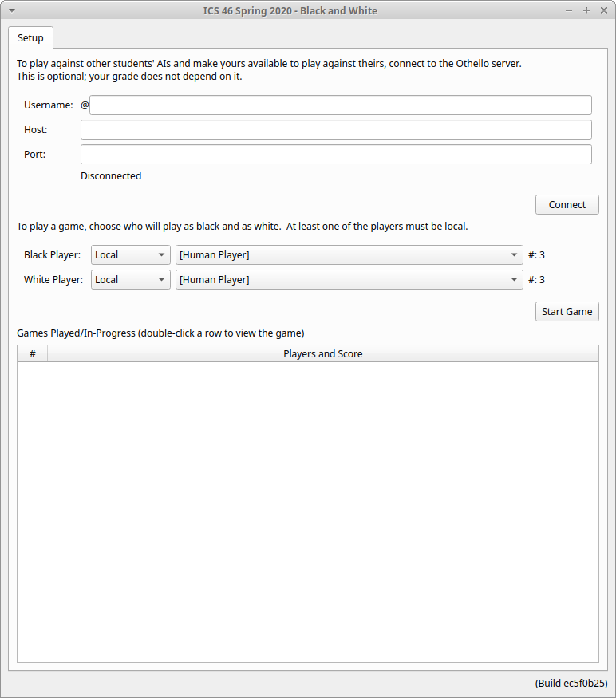Click the Build ec5f0b25 text
The width and height of the screenshot is (616, 698).
coord(571,684)
